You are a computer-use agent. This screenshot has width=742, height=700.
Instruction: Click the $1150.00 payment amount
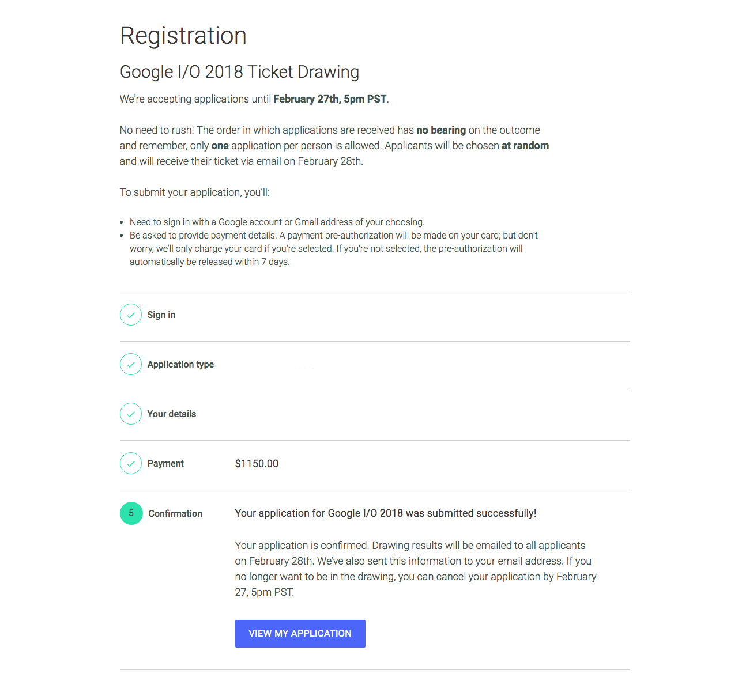click(257, 464)
